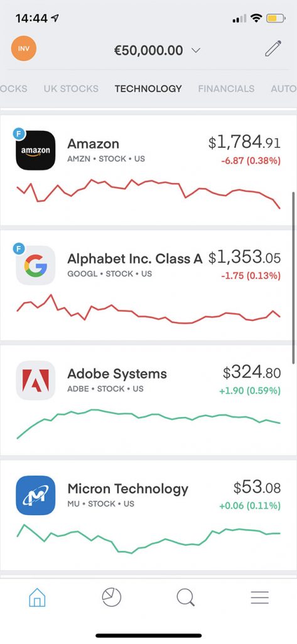Open the portfolio pie chart icon

coord(112,597)
